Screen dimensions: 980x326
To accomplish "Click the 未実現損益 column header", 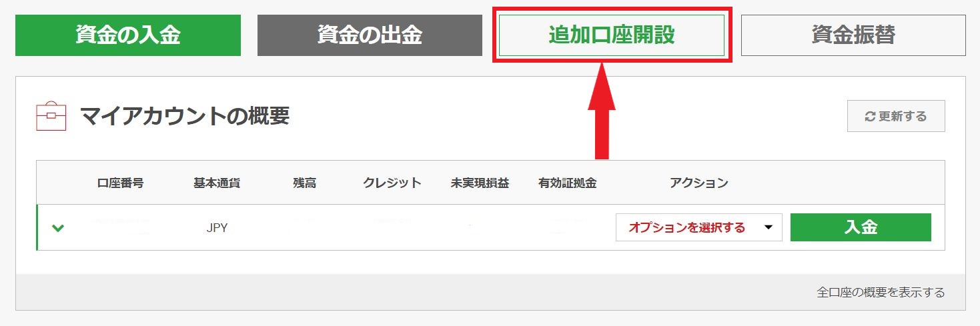I will (480, 183).
